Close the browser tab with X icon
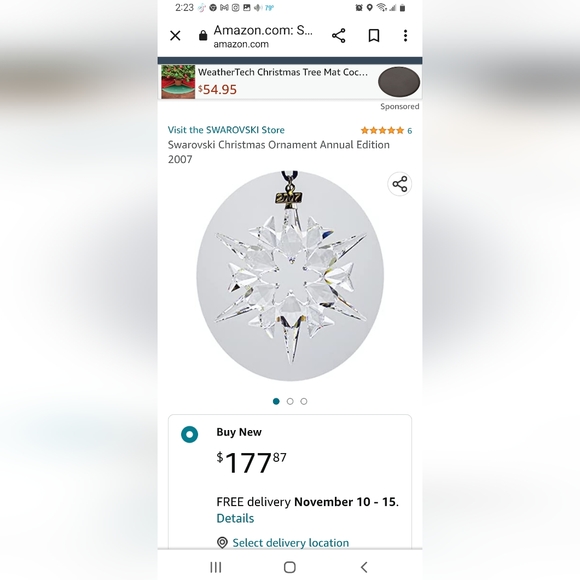This screenshot has height=580, width=580. point(175,36)
